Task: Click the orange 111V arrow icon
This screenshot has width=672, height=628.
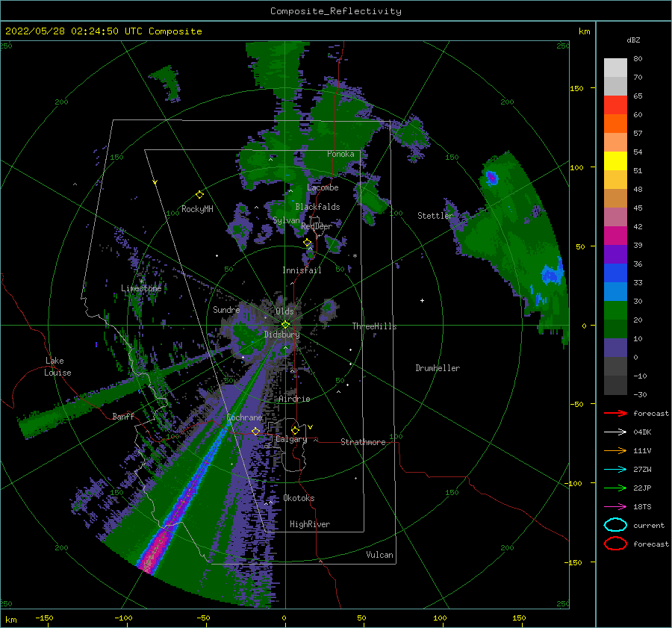Action: click(x=615, y=450)
